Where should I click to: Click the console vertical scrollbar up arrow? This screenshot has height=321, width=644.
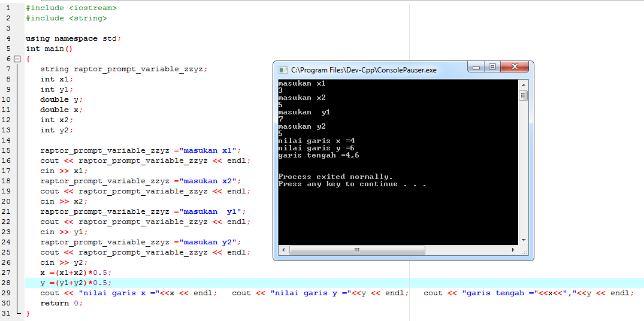[523, 85]
